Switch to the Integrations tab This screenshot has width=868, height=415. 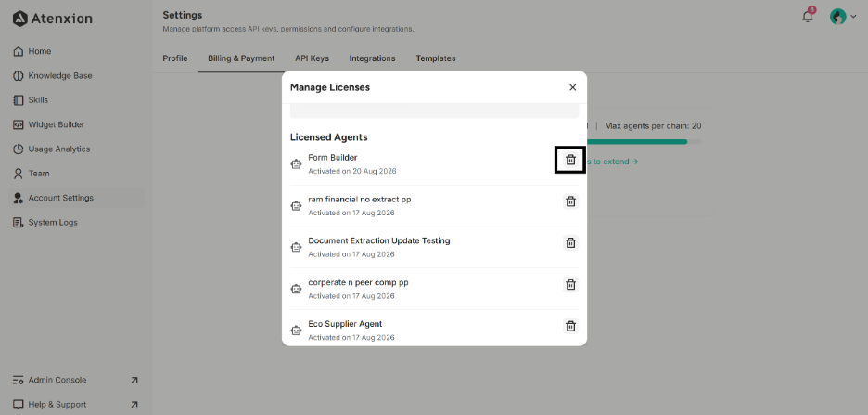[x=372, y=58]
